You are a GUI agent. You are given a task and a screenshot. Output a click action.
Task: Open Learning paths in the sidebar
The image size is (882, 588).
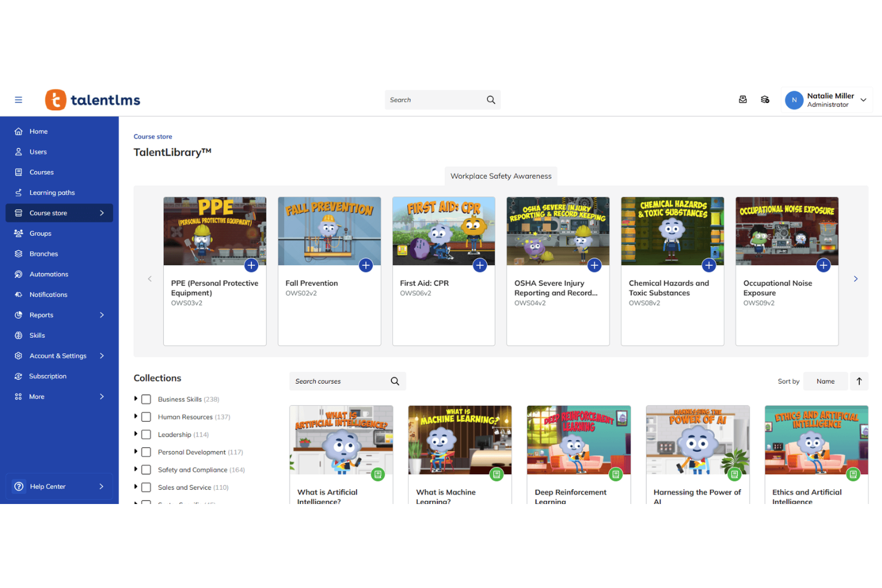coord(52,193)
